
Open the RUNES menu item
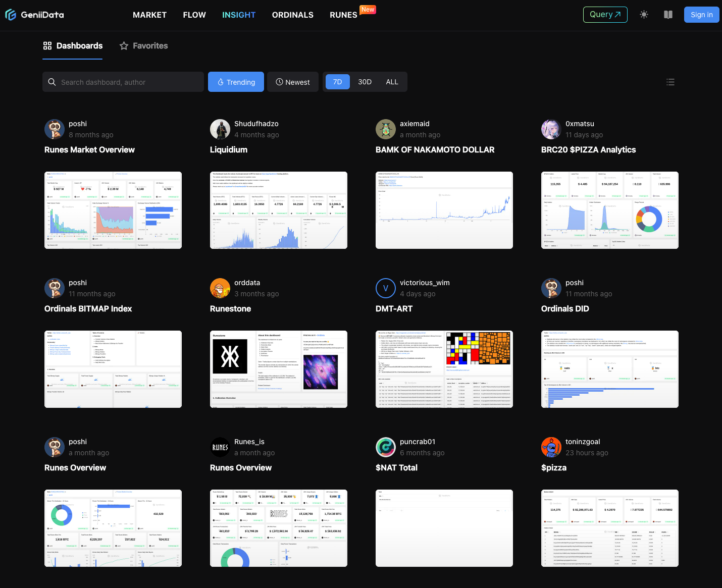pyautogui.click(x=343, y=15)
